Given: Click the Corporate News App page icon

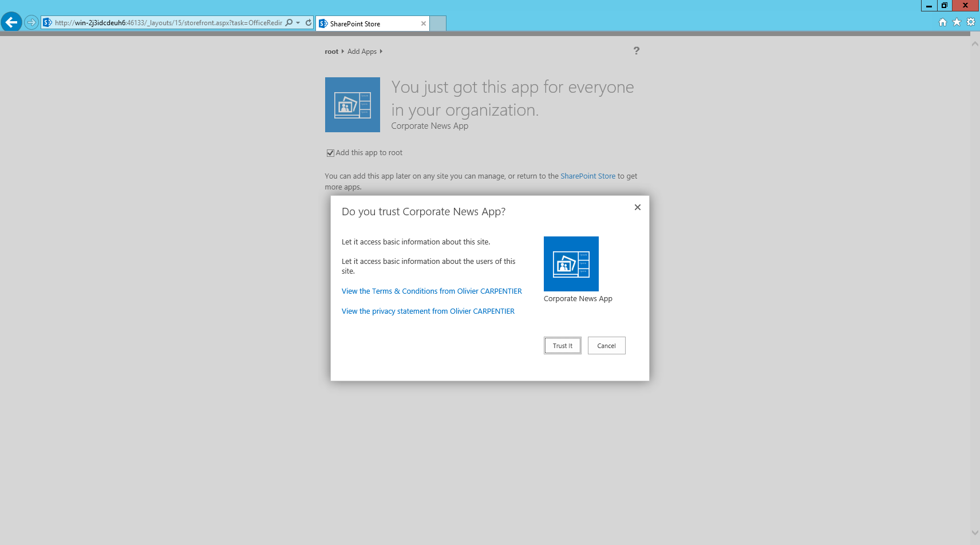Looking at the screenshot, I should click(353, 105).
